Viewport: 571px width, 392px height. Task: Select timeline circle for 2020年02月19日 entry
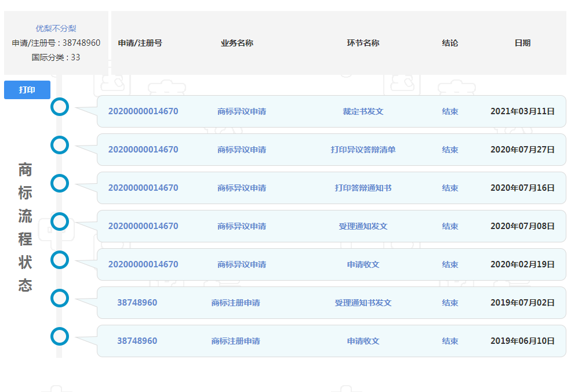(60, 260)
